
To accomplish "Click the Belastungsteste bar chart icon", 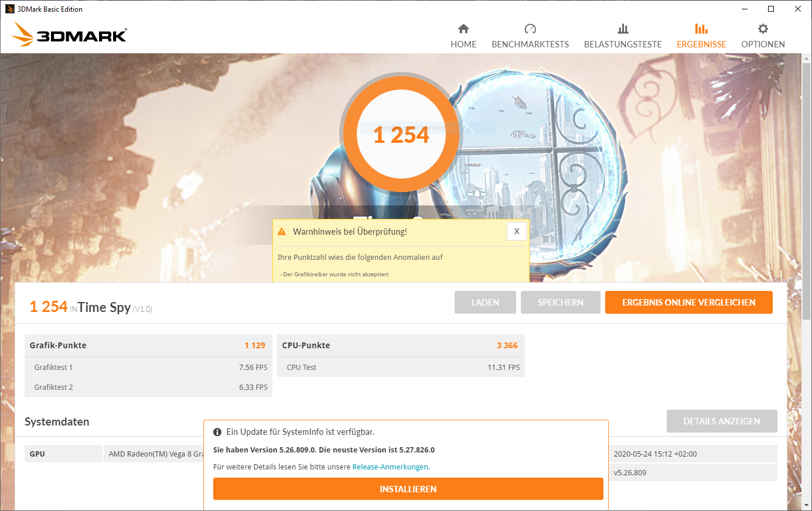I will [623, 29].
